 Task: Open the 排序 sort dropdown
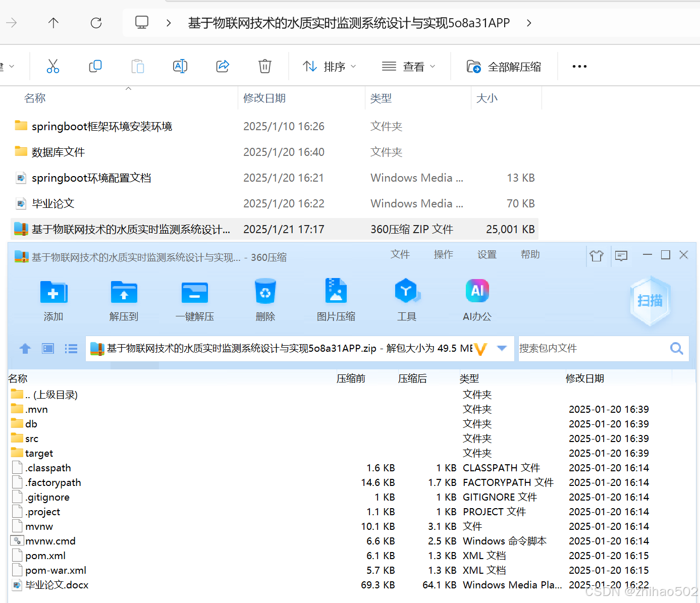point(330,66)
